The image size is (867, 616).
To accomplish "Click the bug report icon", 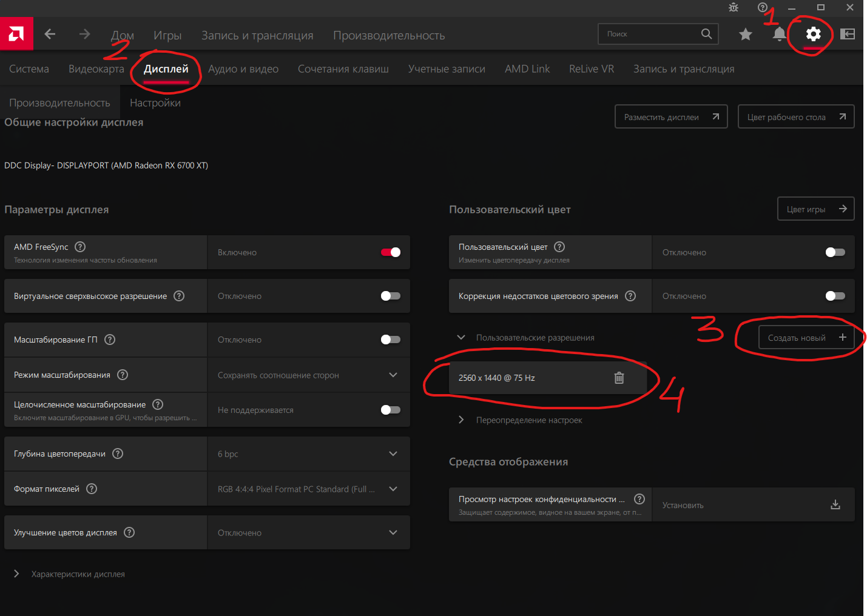I will pyautogui.click(x=734, y=7).
